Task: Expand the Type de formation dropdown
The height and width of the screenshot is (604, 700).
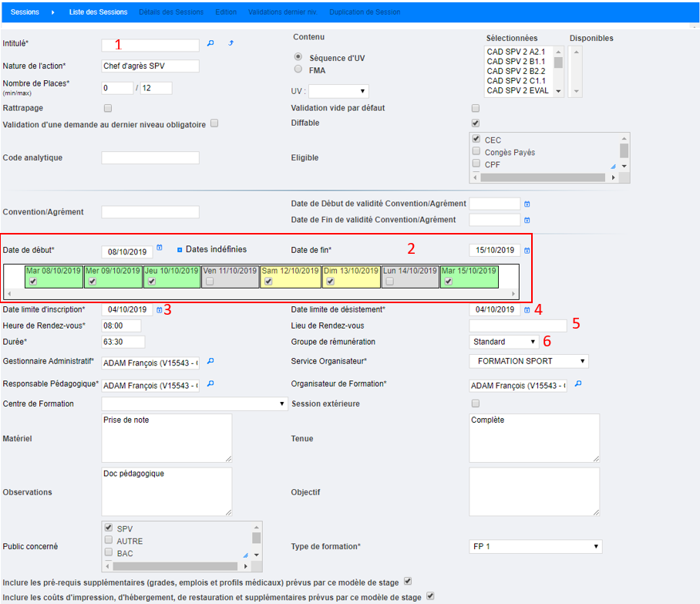Action: (x=535, y=546)
